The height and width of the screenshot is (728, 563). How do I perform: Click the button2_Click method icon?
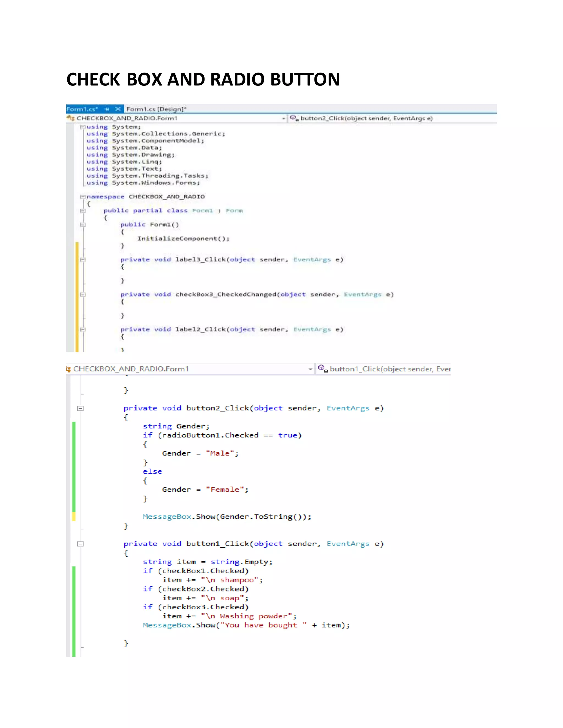(x=294, y=118)
